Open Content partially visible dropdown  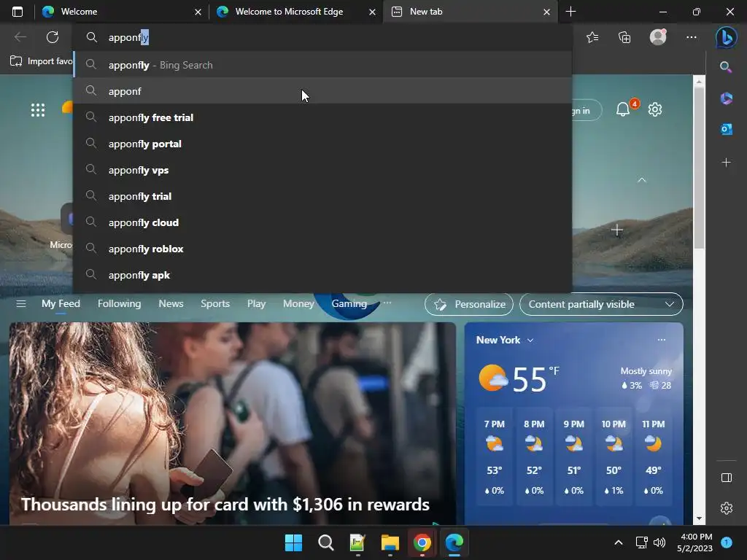pos(601,304)
